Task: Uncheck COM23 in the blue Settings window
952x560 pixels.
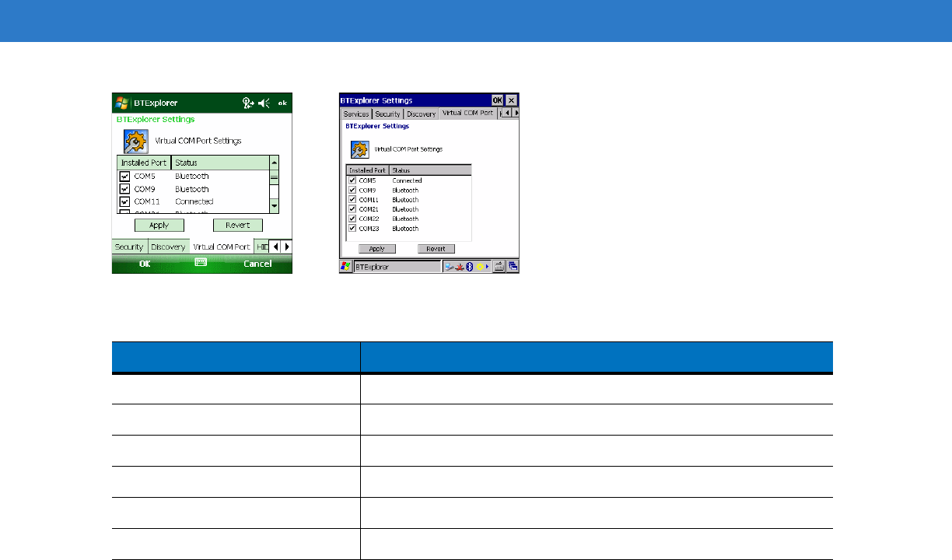Action: [x=352, y=229]
